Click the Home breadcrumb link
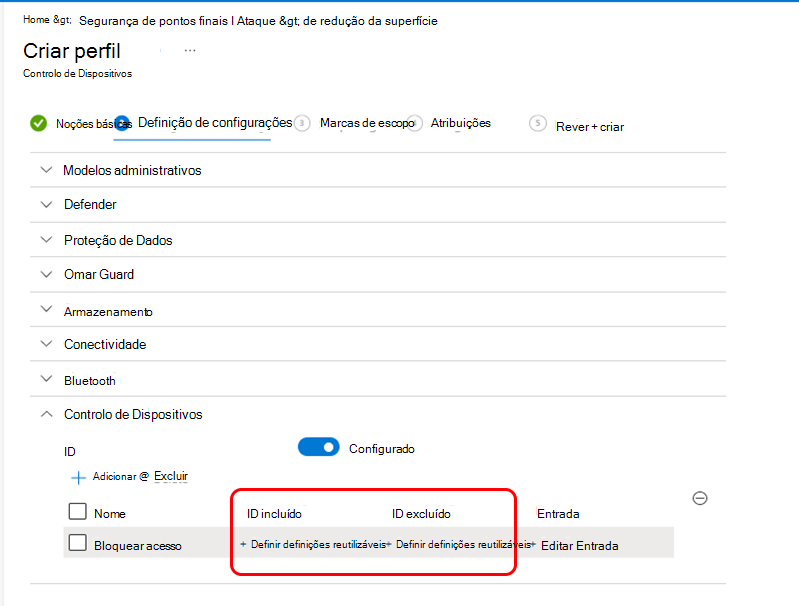Image resolution: width=799 pixels, height=606 pixels. tap(36, 19)
